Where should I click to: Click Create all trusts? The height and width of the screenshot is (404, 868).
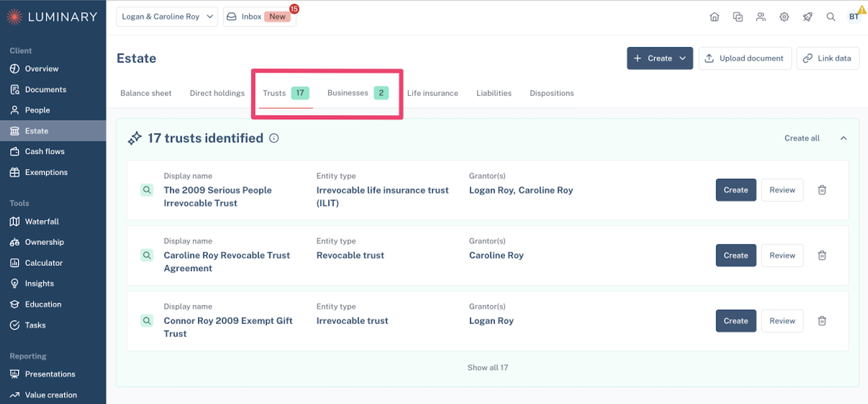(802, 138)
